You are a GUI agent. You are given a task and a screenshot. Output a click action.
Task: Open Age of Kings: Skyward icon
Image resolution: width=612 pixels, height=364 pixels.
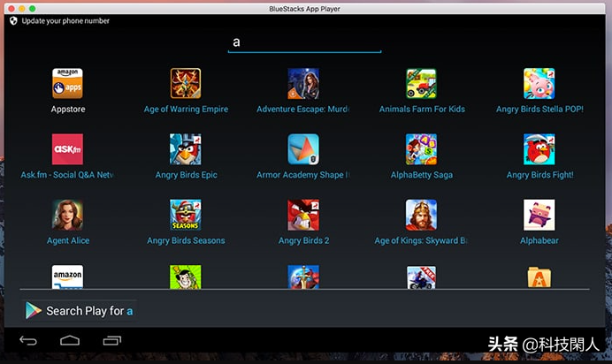click(x=421, y=215)
